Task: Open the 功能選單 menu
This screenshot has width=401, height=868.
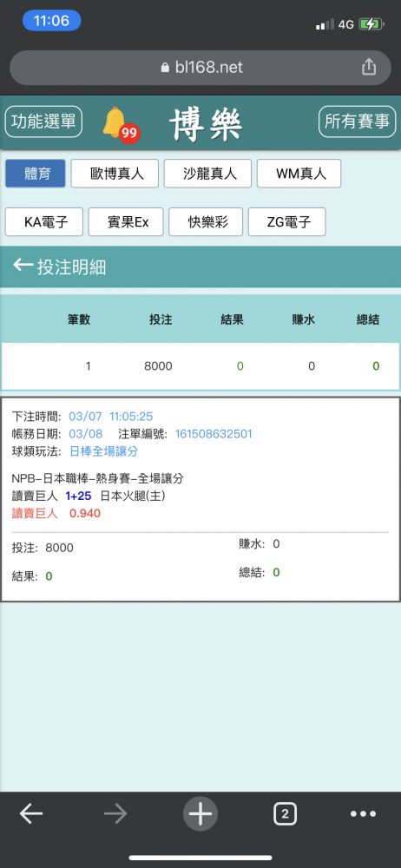Action: (43, 122)
